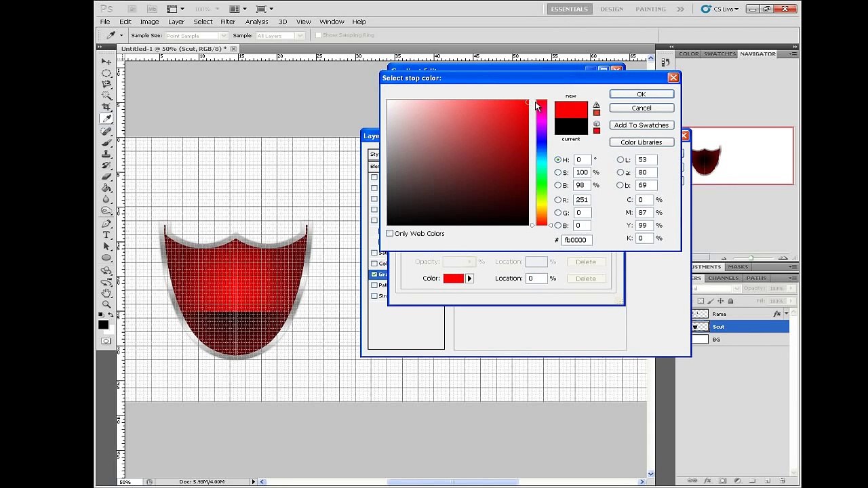The height and width of the screenshot is (488, 868).
Task: Open the Layers panel options menu
Action: [793, 278]
